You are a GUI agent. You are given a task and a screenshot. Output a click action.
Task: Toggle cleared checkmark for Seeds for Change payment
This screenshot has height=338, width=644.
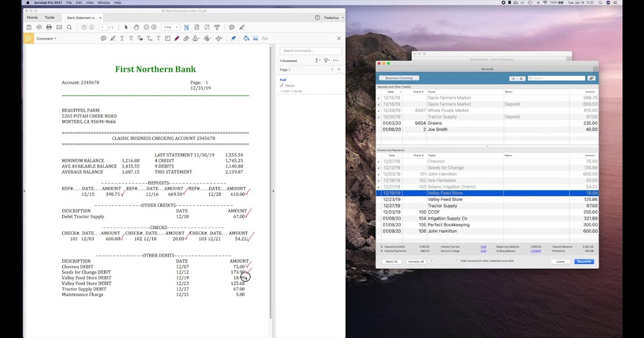(x=379, y=168)
